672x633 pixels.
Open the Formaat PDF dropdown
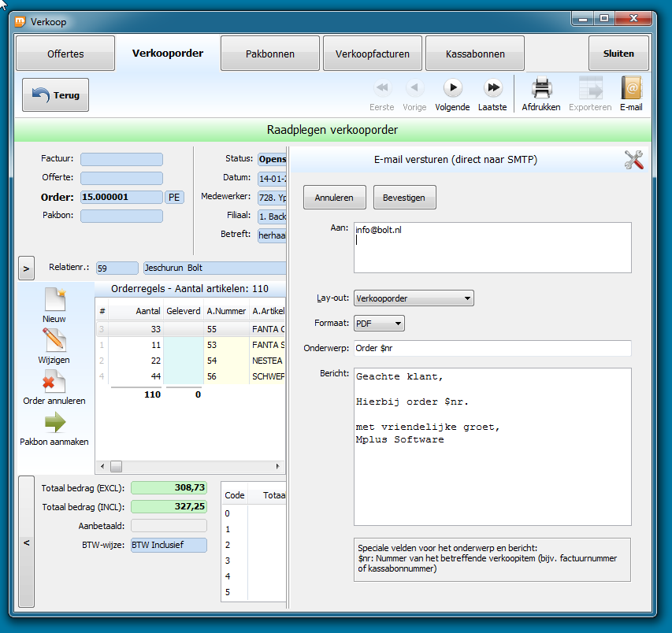pyautogui.click(x=379, y=324)
